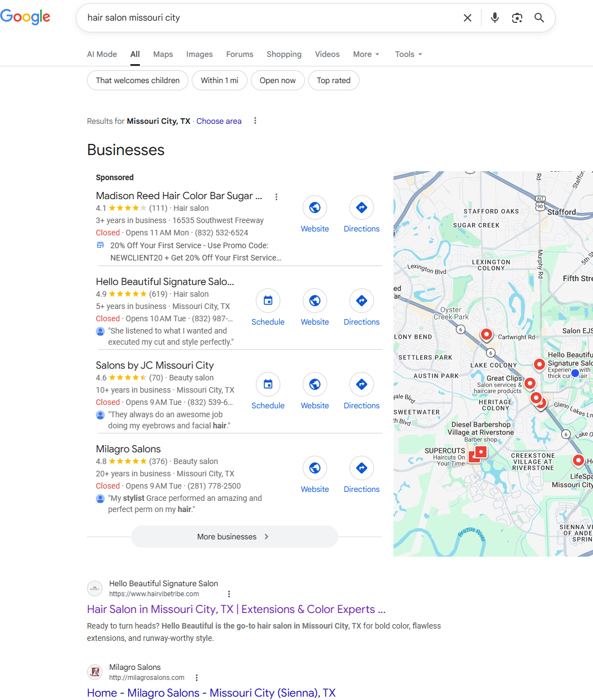Toggle the Open now filter chip

pyautogui.click(x=278, y=80)
